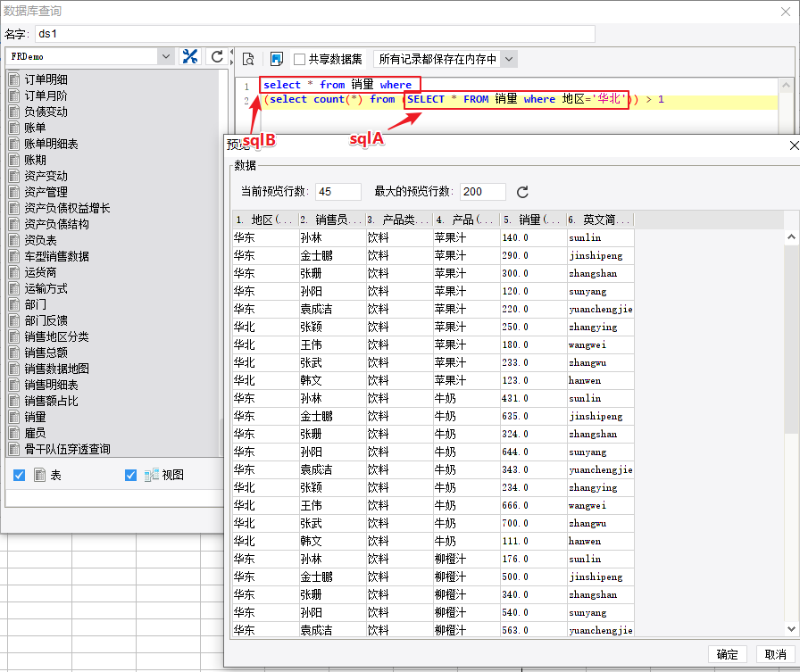The height and width of the screenshot is (672, 800).
Task: Click the 销售员 column header
Action: (x=330, y=220)
